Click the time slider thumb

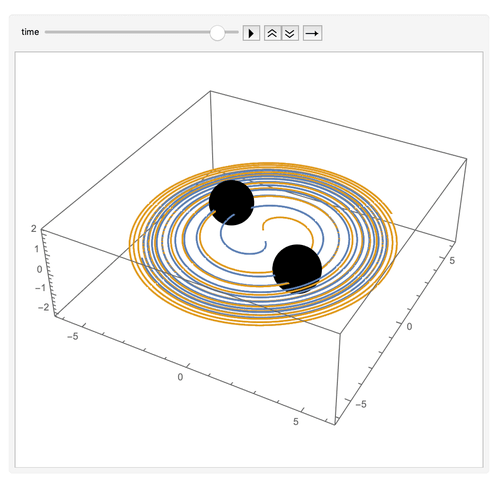[217, 33]
